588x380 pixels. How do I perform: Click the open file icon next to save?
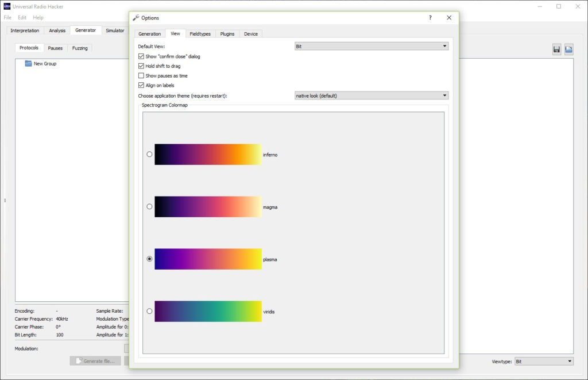pyautogui.click(x=569, y=49)
